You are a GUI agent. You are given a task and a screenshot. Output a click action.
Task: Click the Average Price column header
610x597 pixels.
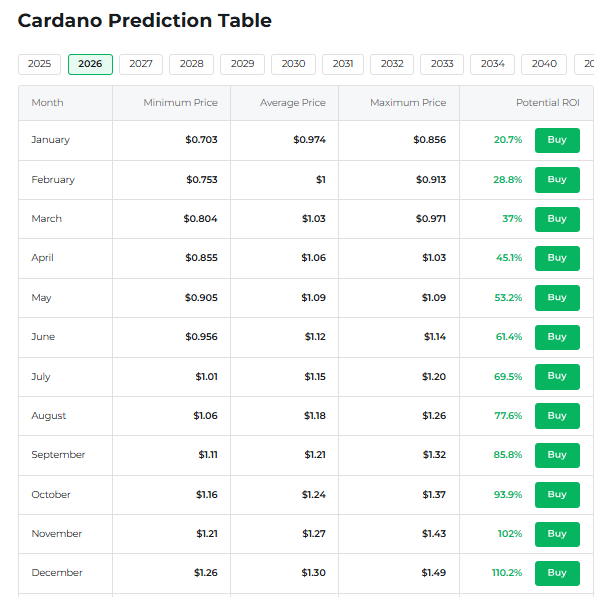[293, 103]
